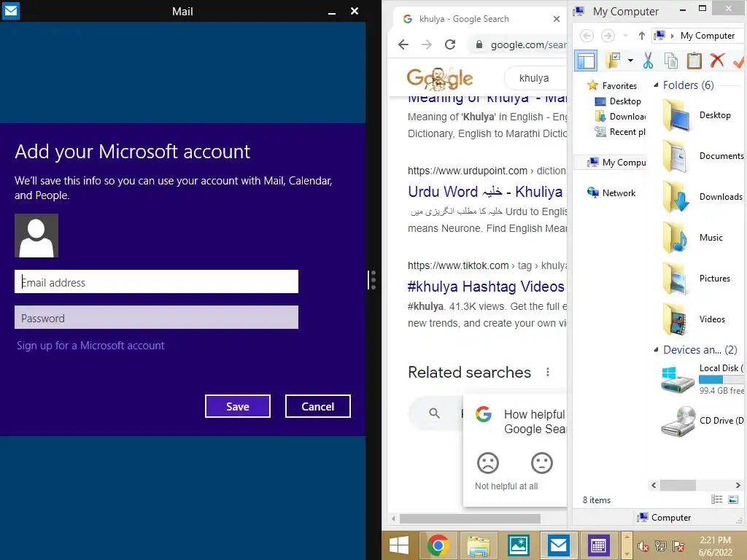Select the Music folder icon

676,238
